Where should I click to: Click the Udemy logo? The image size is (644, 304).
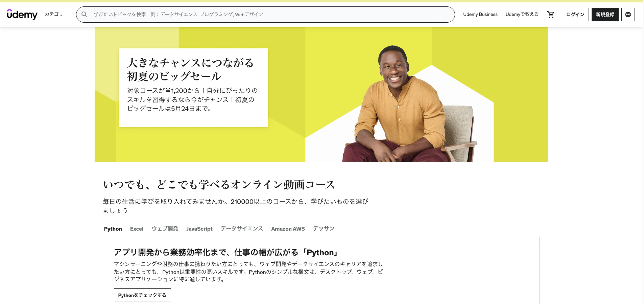click(22, 15)
